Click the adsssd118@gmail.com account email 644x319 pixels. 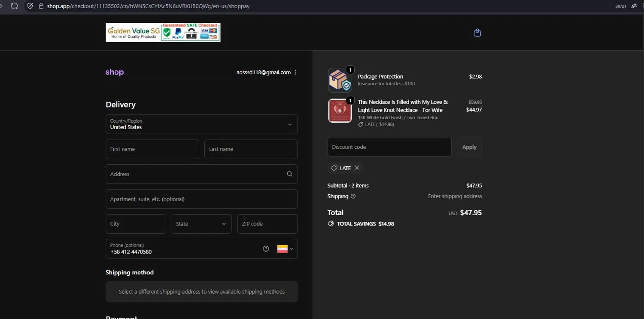(x=264, y=72)
